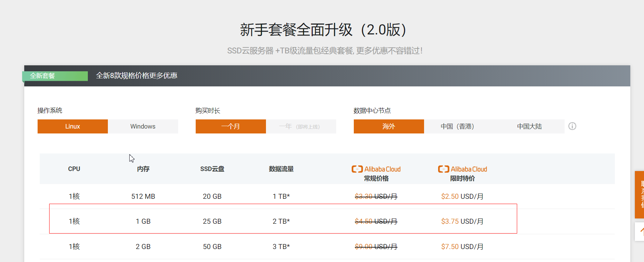Click the Alibaba Cloud logo above 限时特价
The image size is (644, 262).
(x=463, y=169)
